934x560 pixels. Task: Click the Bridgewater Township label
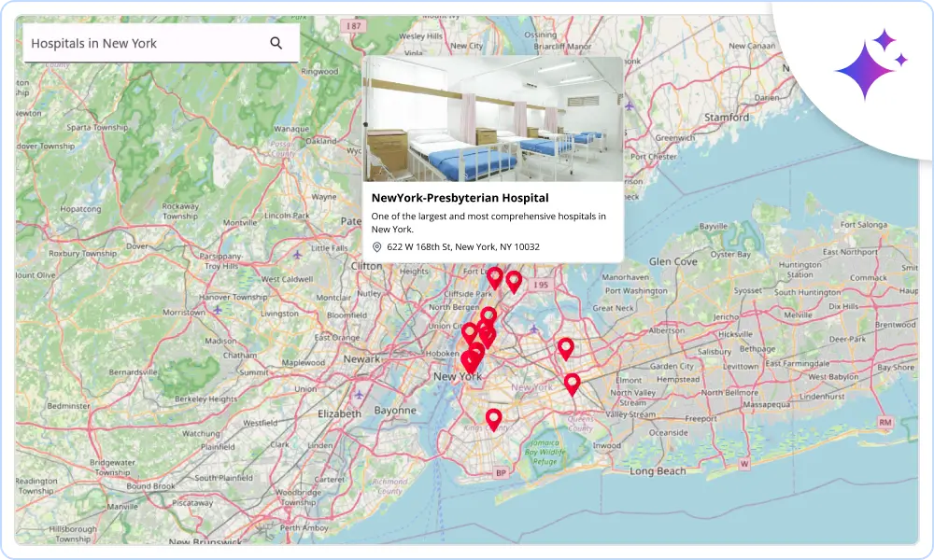[x=113, y=468]
